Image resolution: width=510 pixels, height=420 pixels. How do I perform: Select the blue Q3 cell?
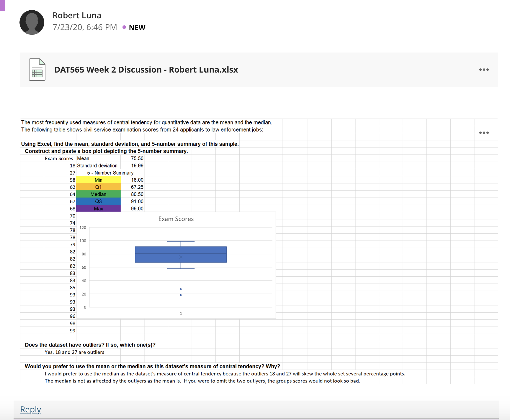click(x=98, y=201)
